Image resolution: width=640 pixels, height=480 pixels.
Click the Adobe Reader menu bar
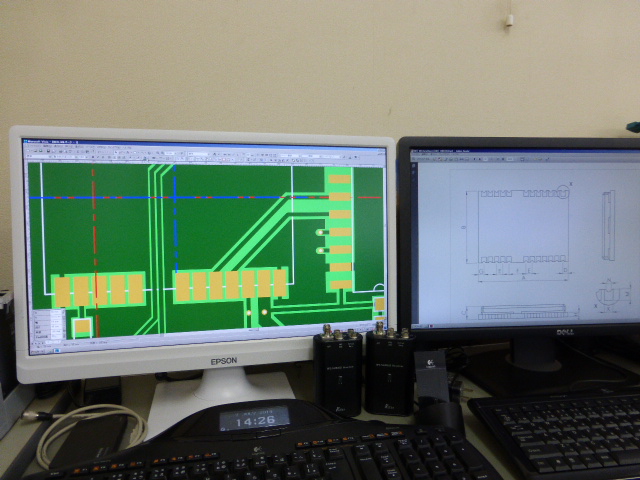pos(524,155)
